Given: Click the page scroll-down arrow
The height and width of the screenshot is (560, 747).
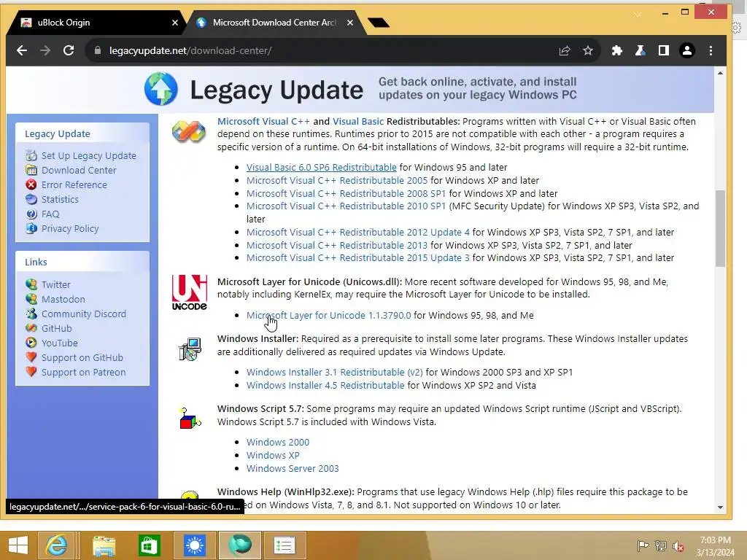Looking at the screenshot, I should pos(720,507).
